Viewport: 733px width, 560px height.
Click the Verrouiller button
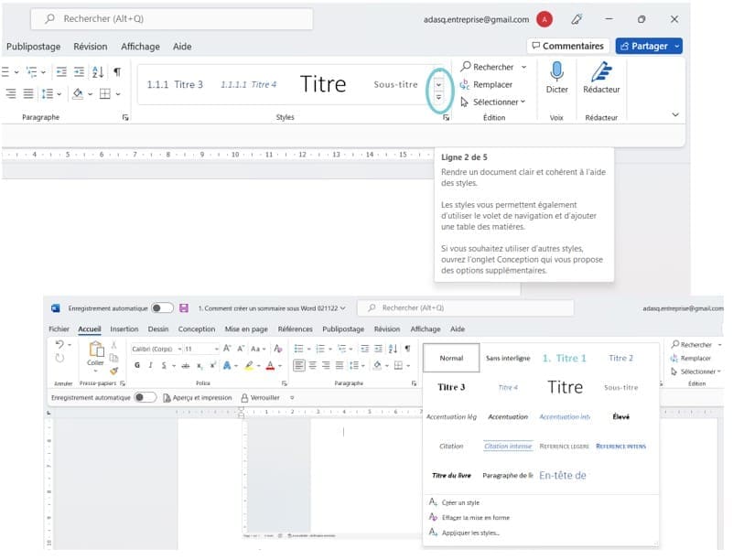pos(261,398)
